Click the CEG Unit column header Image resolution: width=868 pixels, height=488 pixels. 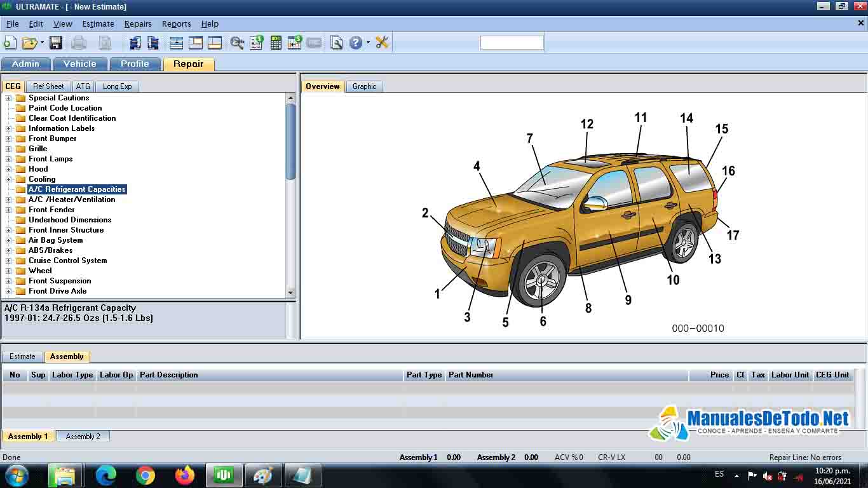point(832,375)
